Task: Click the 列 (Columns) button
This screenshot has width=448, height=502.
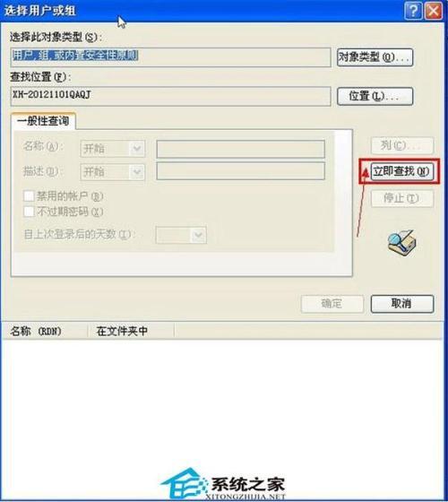Action: [402, 145]
